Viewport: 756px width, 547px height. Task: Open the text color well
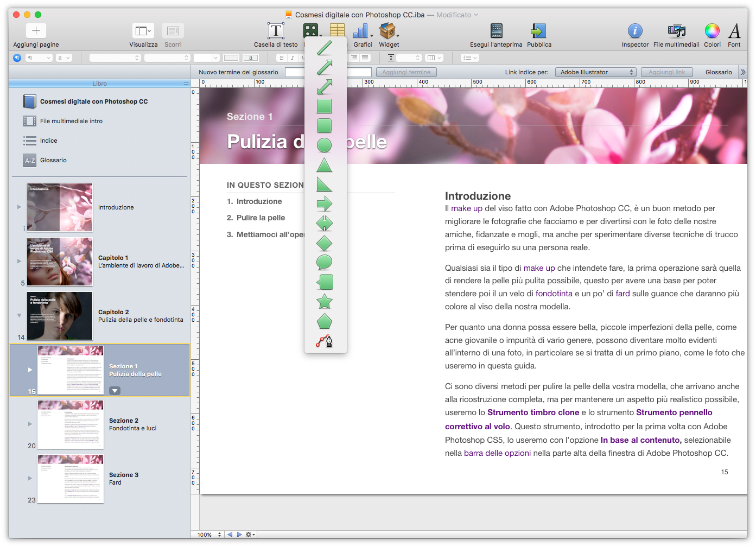point(231,58)
